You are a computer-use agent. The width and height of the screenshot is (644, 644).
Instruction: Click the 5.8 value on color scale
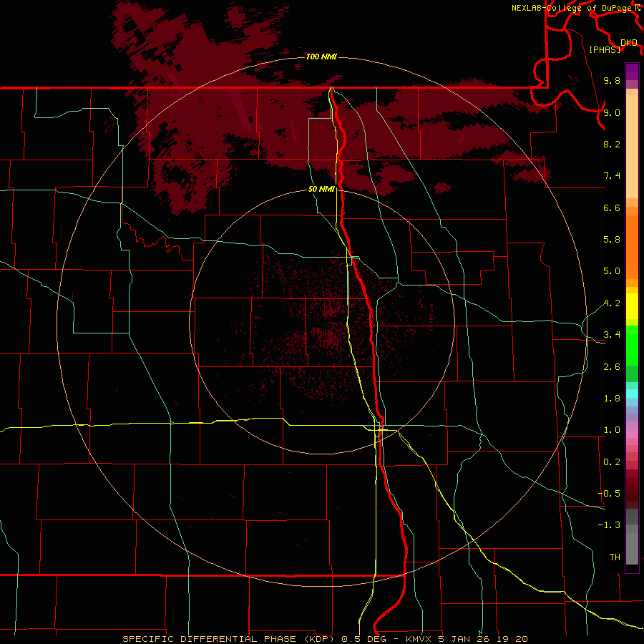pyautogui.click(x=612, y=239)
